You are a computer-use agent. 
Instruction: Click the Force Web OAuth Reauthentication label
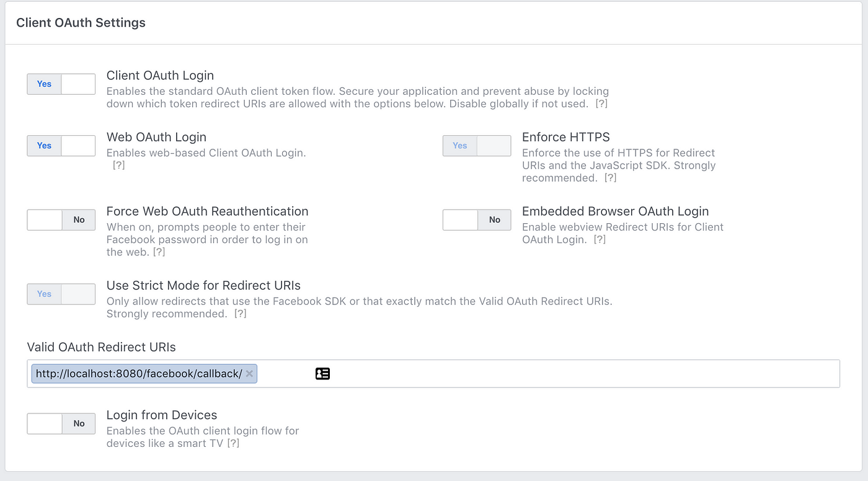pyautogui.click(x=207, y=211)
